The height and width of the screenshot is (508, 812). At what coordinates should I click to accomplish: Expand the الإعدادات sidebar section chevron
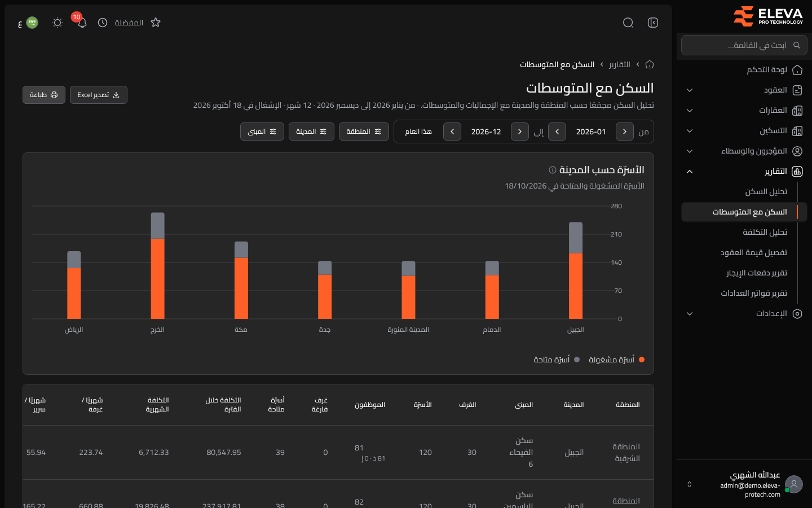[x=690, y=314]
